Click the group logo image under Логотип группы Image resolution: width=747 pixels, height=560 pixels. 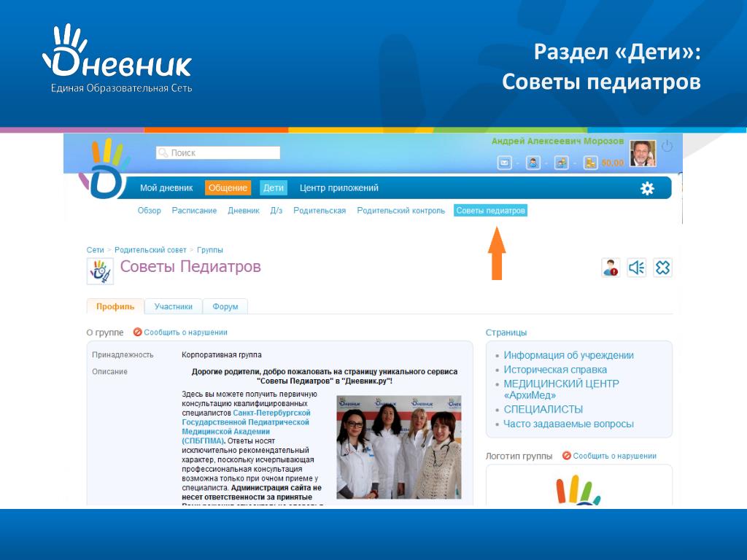[578, 489]
